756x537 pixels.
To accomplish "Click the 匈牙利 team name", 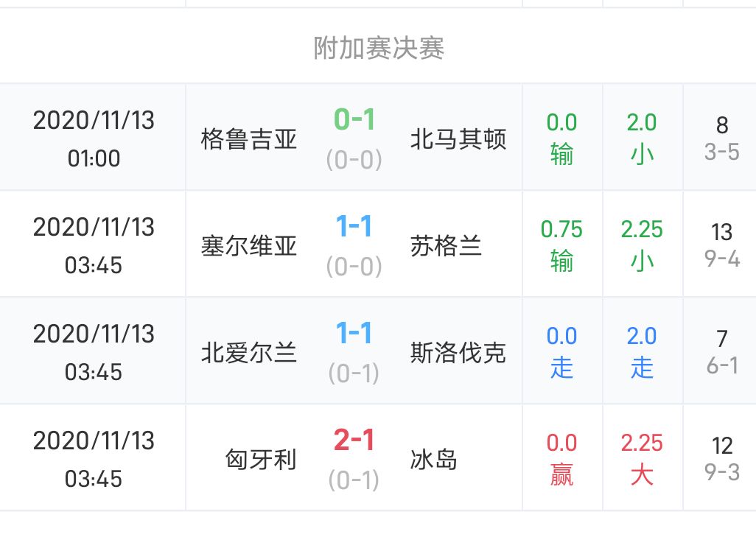I will (x=261, y=459).
